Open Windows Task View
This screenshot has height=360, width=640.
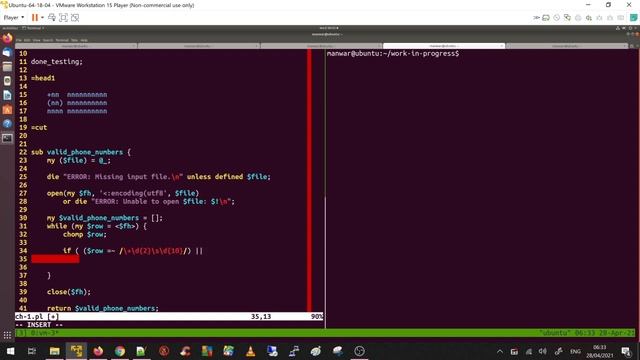32,351
